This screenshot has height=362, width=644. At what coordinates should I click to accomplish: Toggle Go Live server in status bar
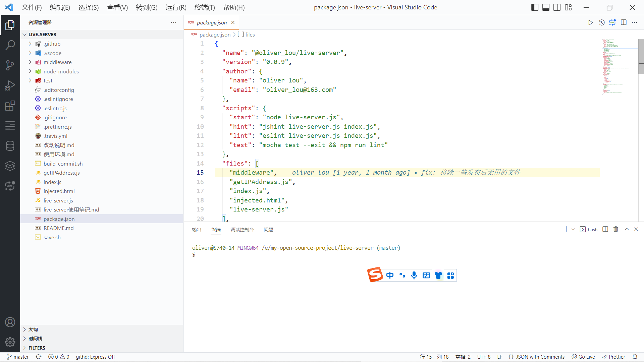(583, 357)
